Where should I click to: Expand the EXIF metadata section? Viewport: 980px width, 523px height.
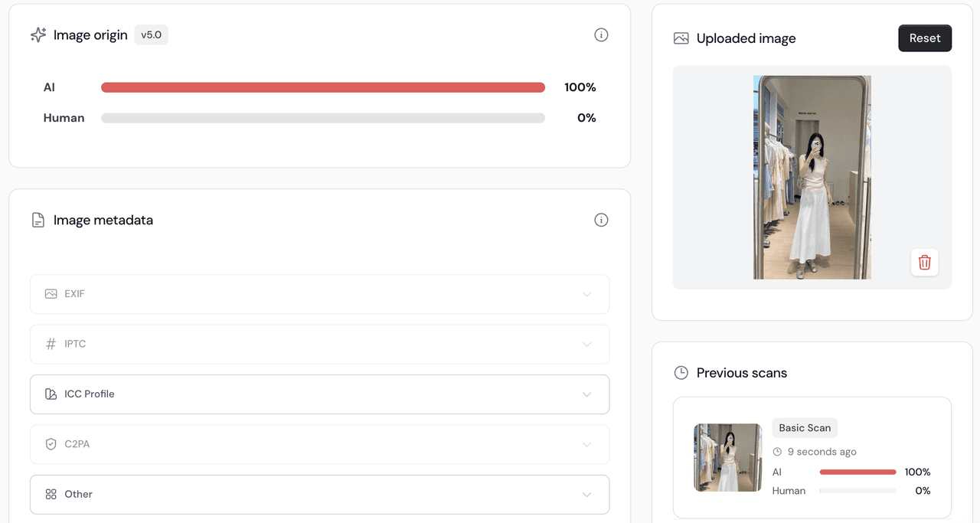click(319, 294)
